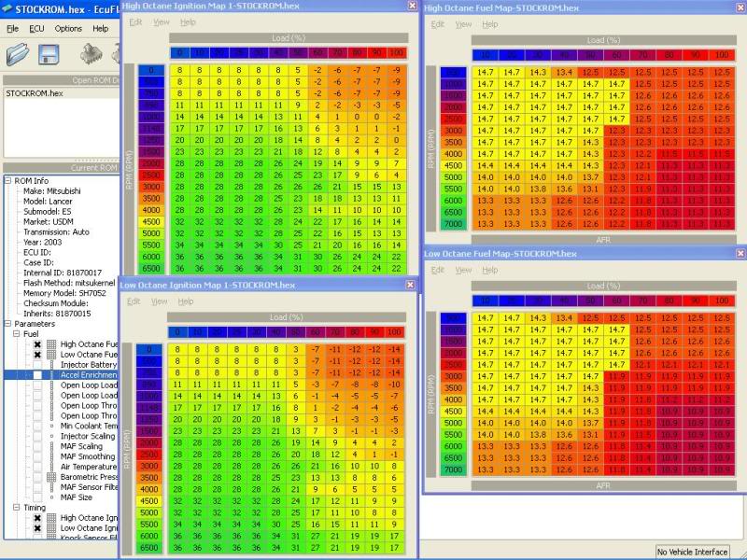Click the table icon beside MAF Smoothing

[51, 456]
